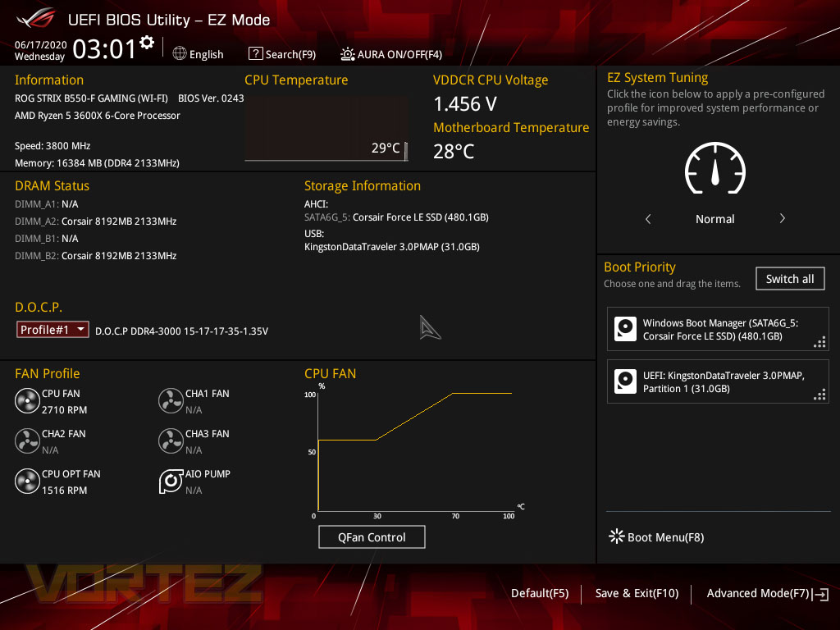The width and height of the screenshot is (840, 630).
Task: Click the AMD Ryzen 5 3600X processor text
Action: (x=98, y=115)
